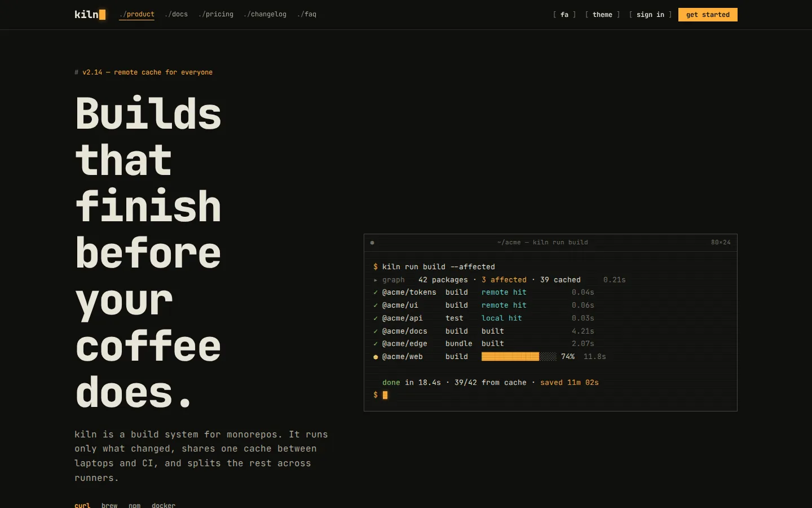The width and height of the screenshot is (812, 508).
Task: Click the 'saved 11m 02s' text
Action: [x=570, y=383]
